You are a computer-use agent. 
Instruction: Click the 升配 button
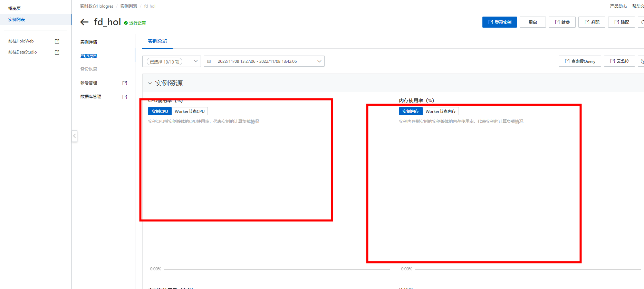click(592, 22)
